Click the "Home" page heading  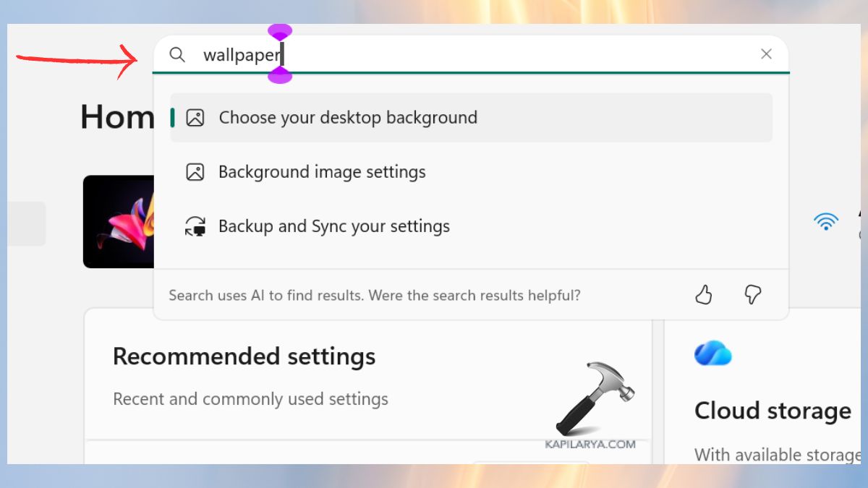tap(116, 117)
